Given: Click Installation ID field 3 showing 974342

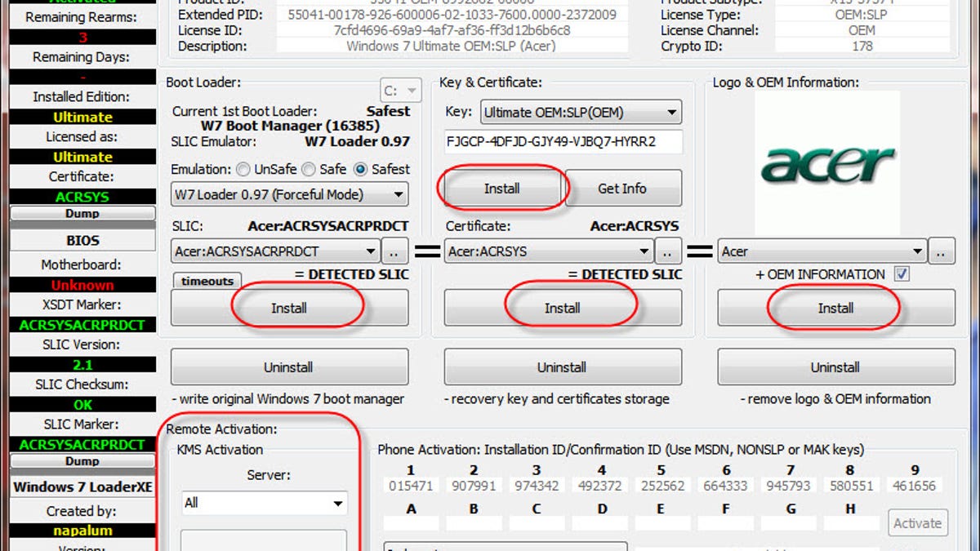Looking at the screenshot, I should 537,485.
